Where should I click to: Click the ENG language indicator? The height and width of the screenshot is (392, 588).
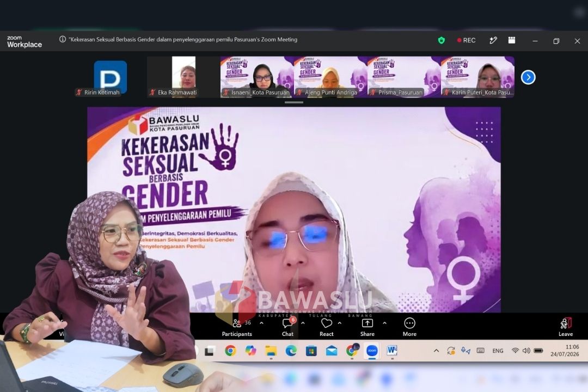[x=498, y=351]
